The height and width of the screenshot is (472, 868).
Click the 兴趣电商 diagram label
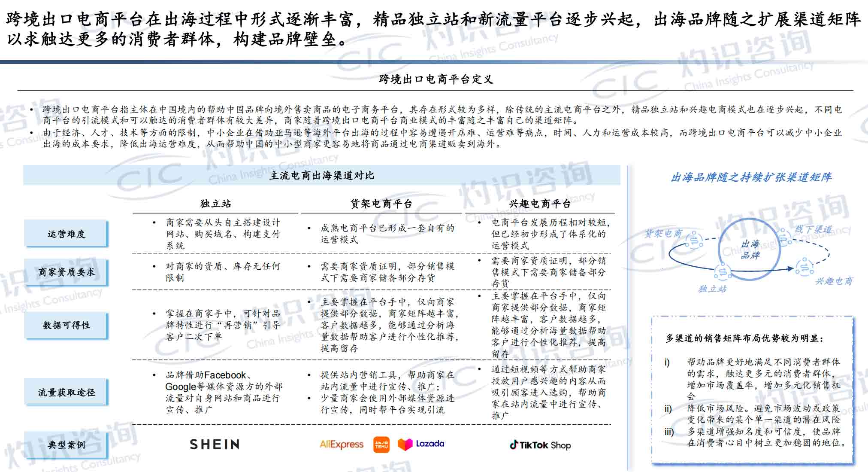pos(834,281)
